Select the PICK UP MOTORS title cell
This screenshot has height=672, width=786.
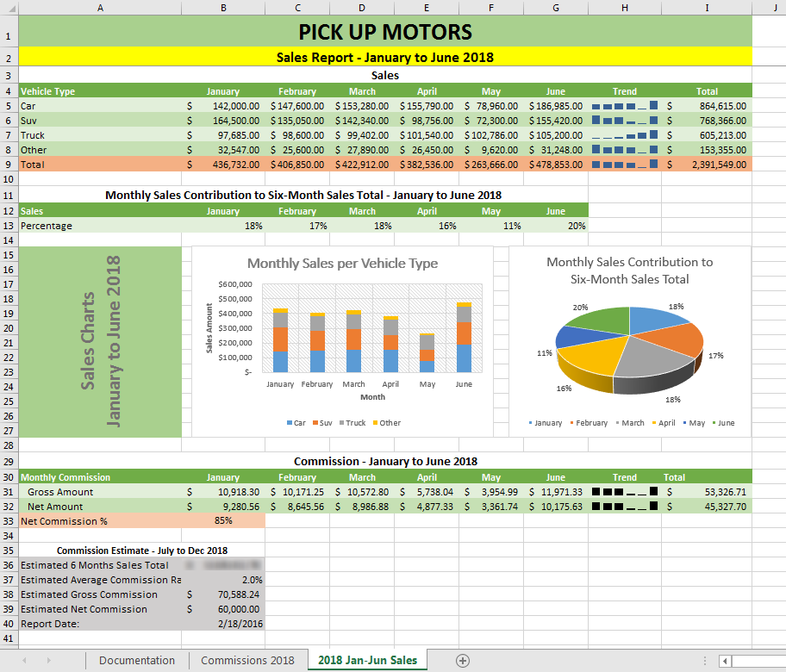point(384,31)
